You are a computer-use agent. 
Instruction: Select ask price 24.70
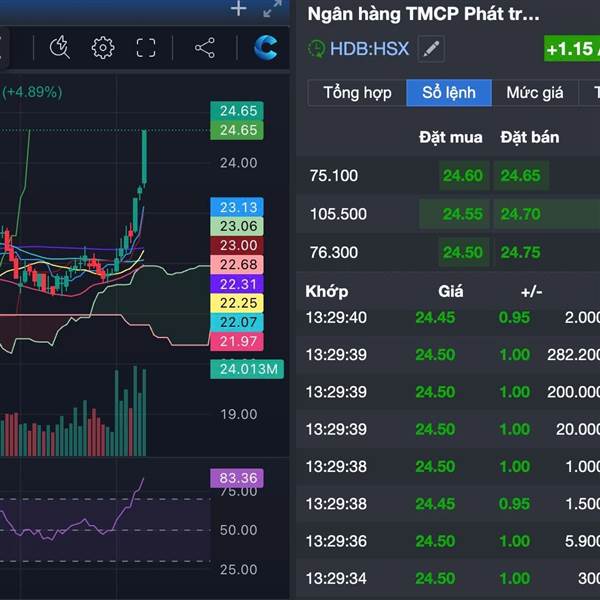coord(520,214)
